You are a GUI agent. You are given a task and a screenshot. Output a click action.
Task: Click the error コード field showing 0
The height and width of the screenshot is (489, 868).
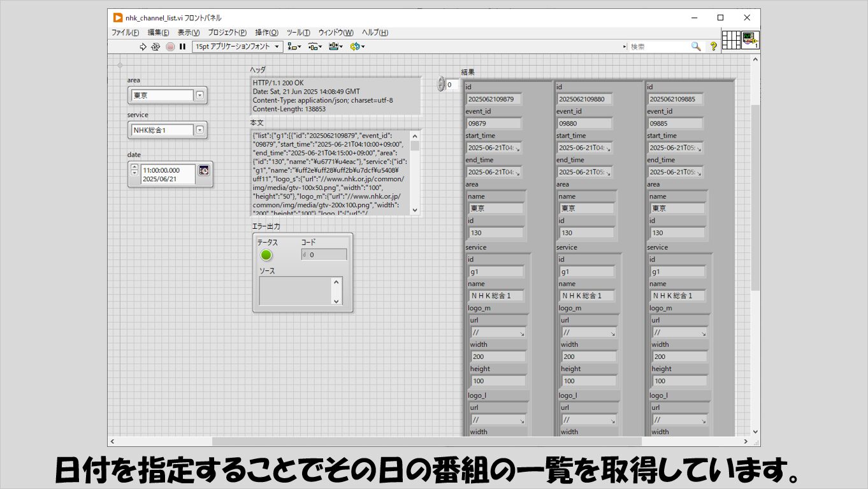(324, 254)
